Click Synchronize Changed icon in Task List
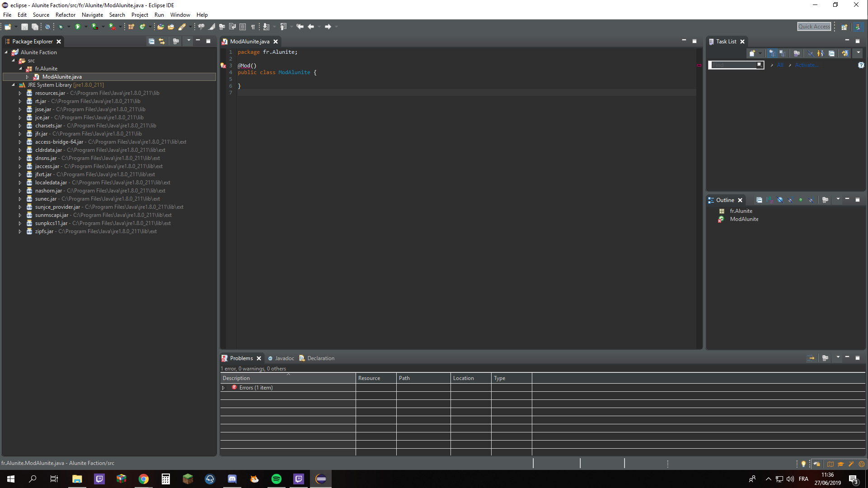 point(845,53)
